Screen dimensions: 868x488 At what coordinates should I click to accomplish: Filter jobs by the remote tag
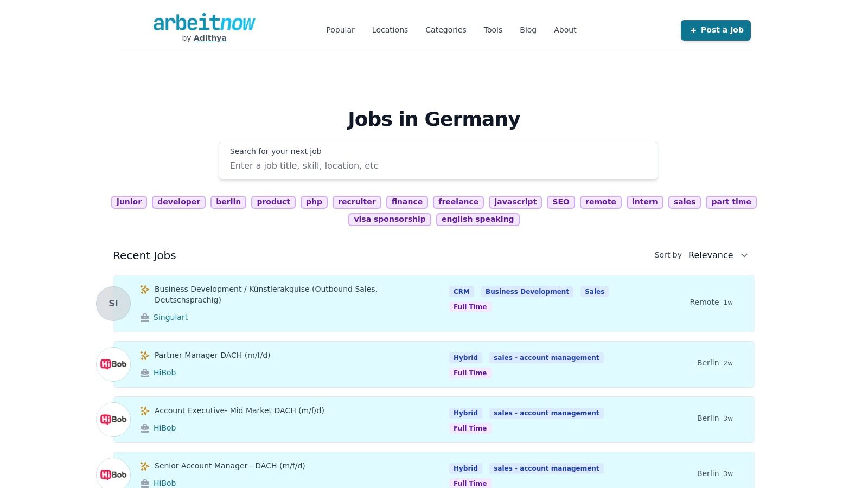pyautogui.click(x=601, y=202)
